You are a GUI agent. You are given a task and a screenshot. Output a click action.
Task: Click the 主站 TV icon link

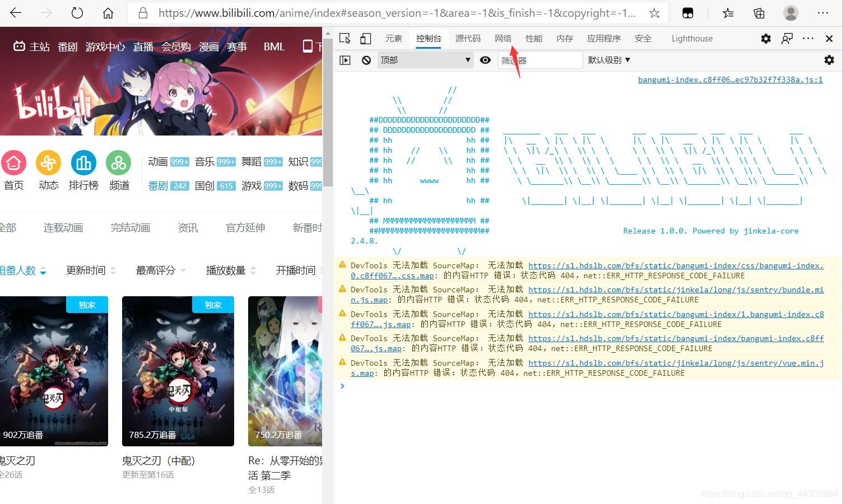tap(31, 47)
